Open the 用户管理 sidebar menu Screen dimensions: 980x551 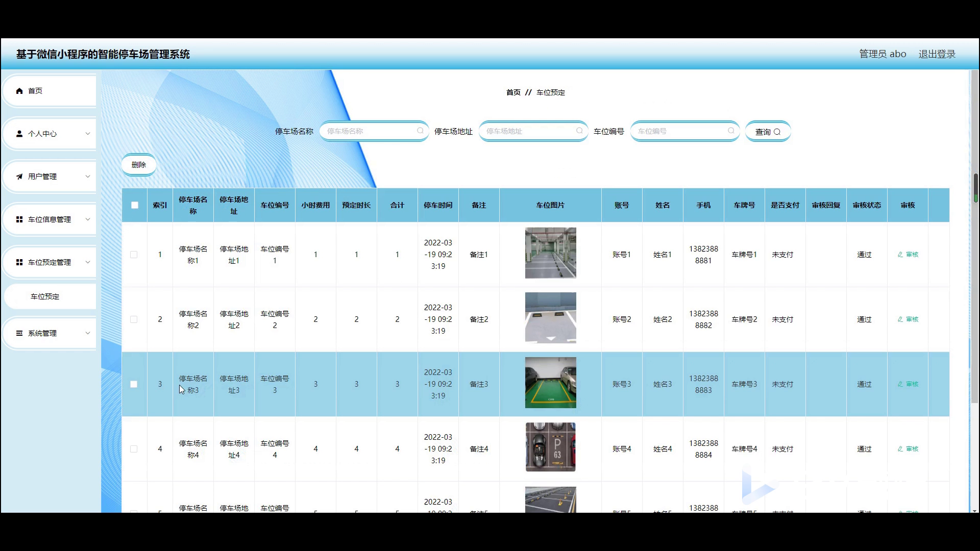[x=50, y=177]
